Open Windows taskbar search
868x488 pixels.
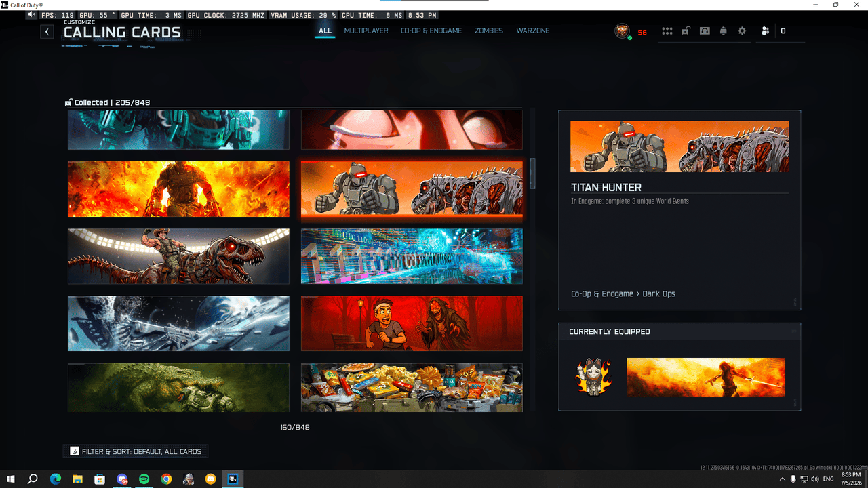point(33,479)
